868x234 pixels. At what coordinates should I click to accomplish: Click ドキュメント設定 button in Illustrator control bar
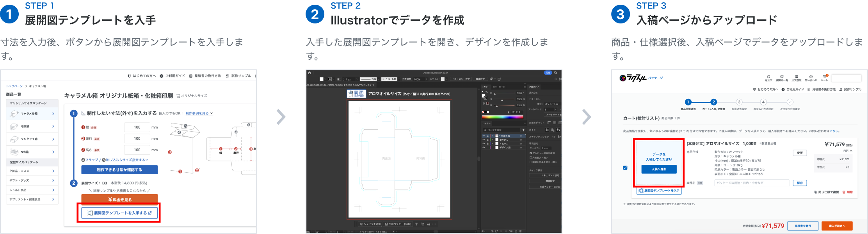(x=461, y=79)
